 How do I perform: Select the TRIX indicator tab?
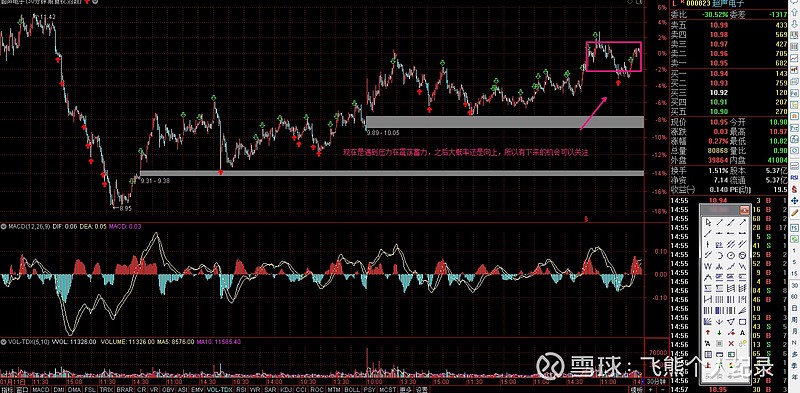coord(106,389)
